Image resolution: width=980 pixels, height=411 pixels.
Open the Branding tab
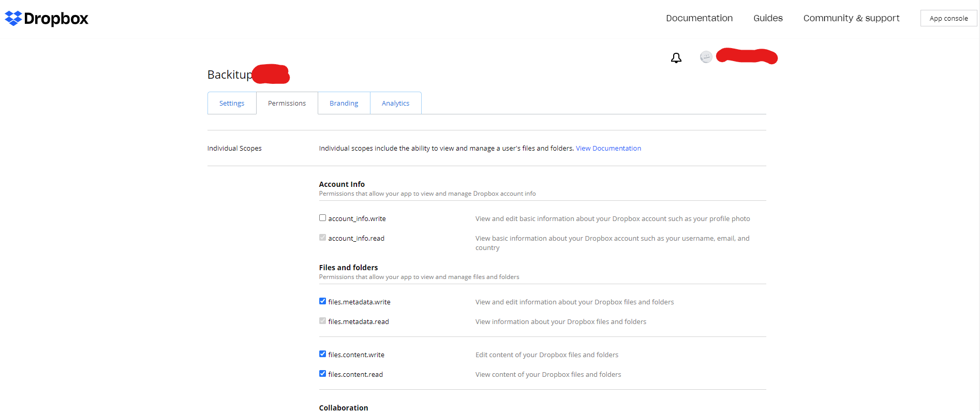(x=344, y=103)
